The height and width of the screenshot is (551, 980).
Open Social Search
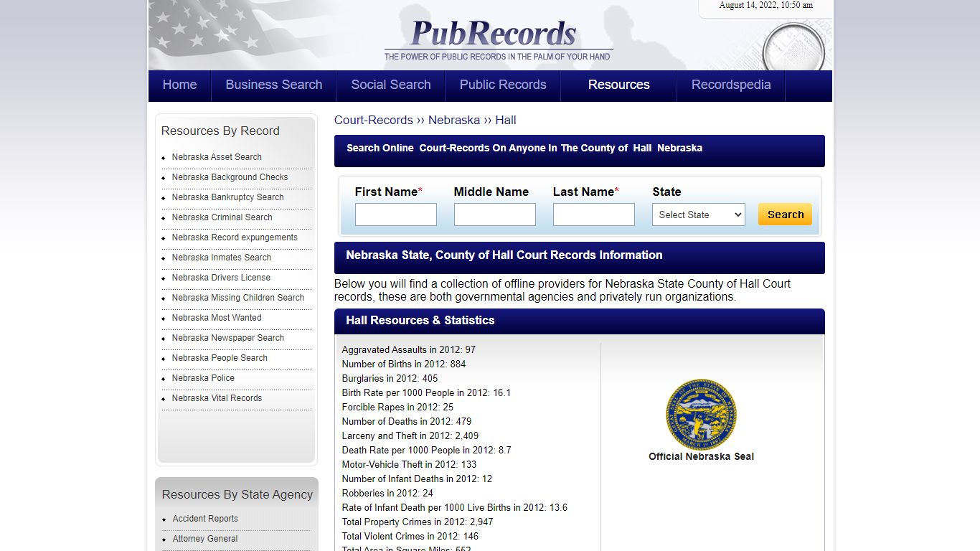pos(390,85)
